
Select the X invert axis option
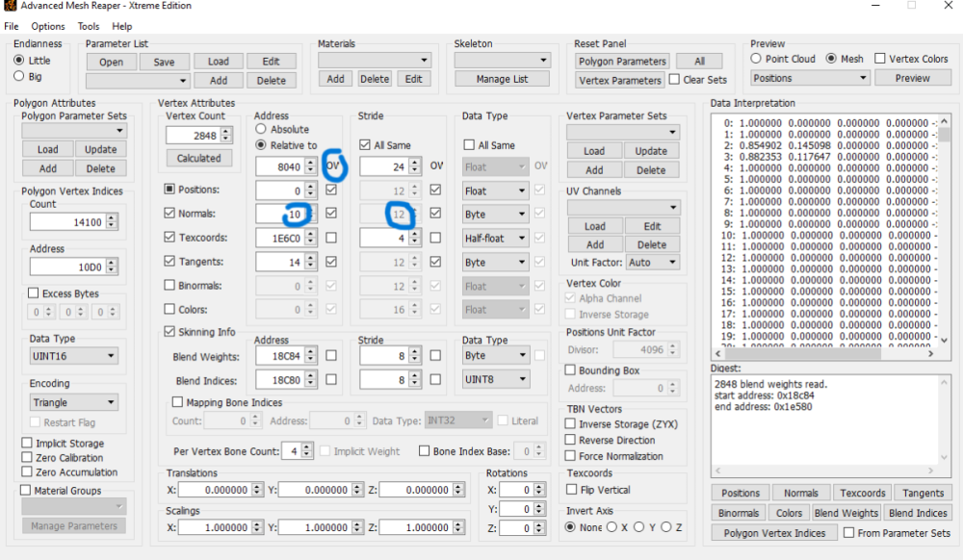[x=612, y=527]
